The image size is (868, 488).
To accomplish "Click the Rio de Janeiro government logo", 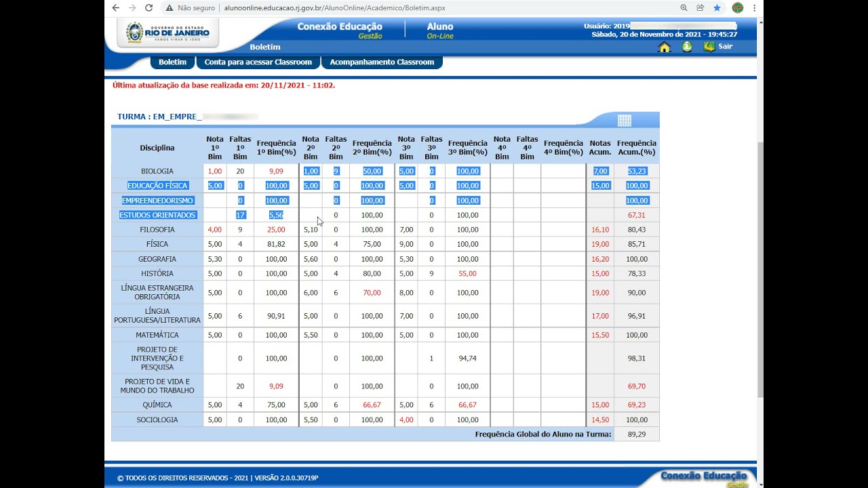I will (168, 33).
